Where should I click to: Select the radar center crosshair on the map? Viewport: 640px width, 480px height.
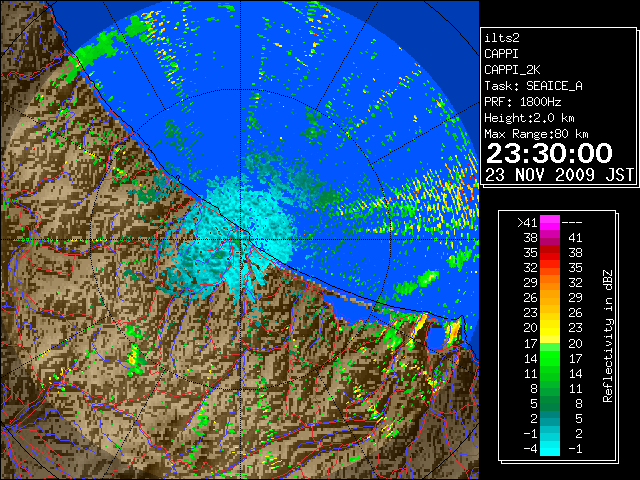(241, 240)
